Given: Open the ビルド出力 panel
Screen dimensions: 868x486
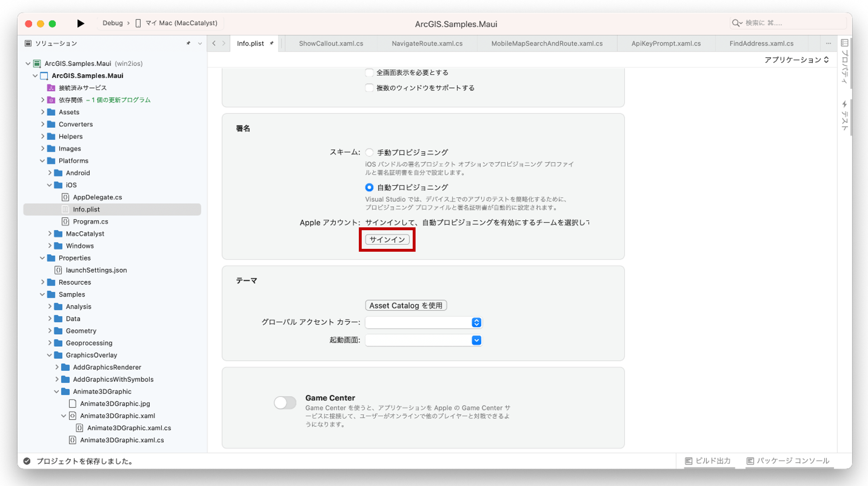Looking at the screenshot, I should pos(708,461).
